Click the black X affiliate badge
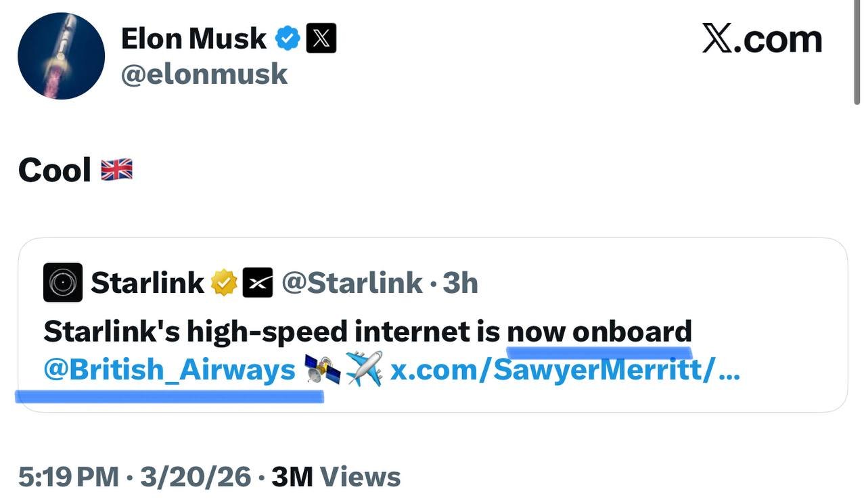The width and height of the screenshot is (866, 504). [x=321, y=39]
